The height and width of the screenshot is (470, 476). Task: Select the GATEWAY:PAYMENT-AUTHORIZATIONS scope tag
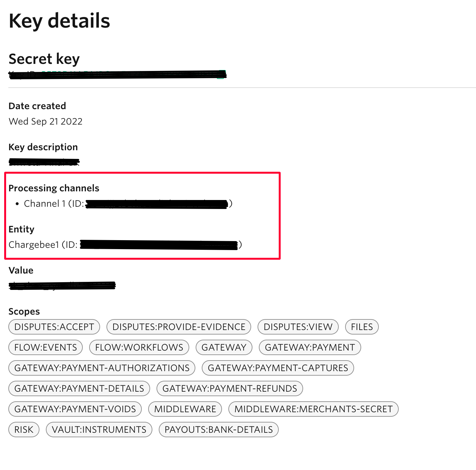[102, 368]
